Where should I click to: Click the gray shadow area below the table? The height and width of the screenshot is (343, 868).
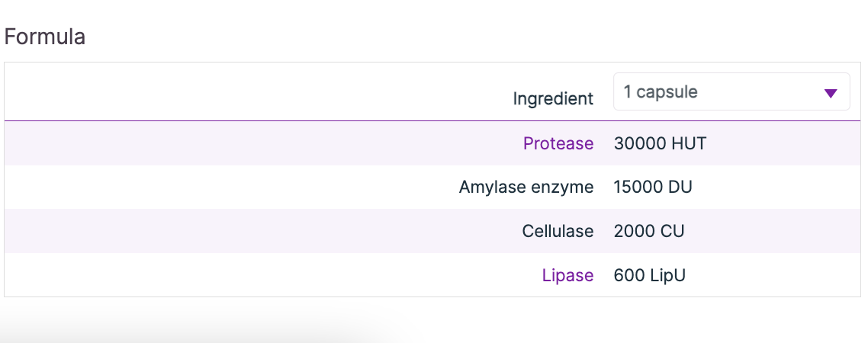tap(191, 324)
